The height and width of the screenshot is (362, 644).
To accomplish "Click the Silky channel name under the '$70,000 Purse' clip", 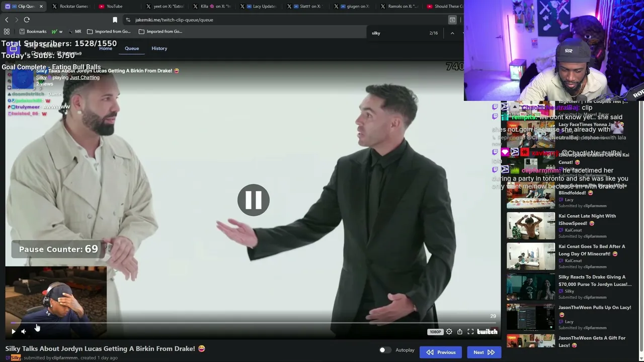I will (x=570, y=291).
